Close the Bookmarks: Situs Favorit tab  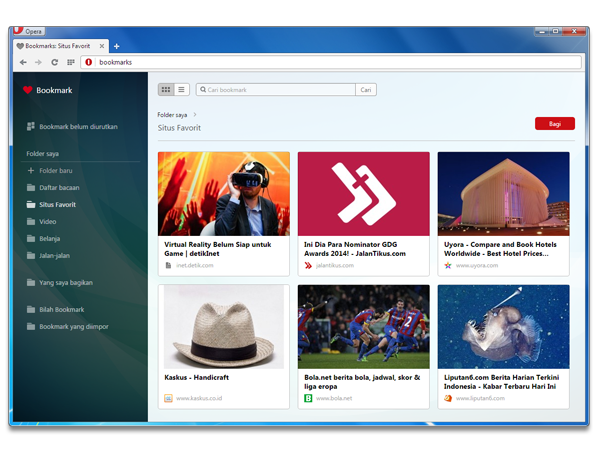101,46
